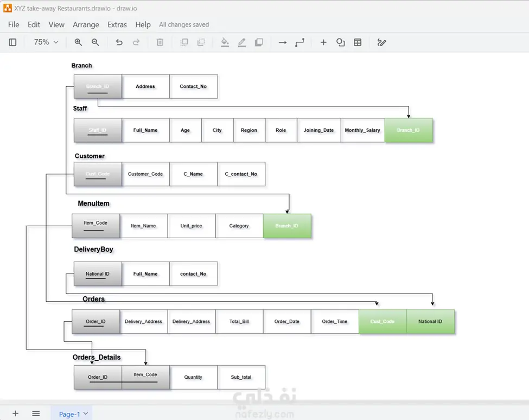Select the C_Name cell

tap(193, 174)
